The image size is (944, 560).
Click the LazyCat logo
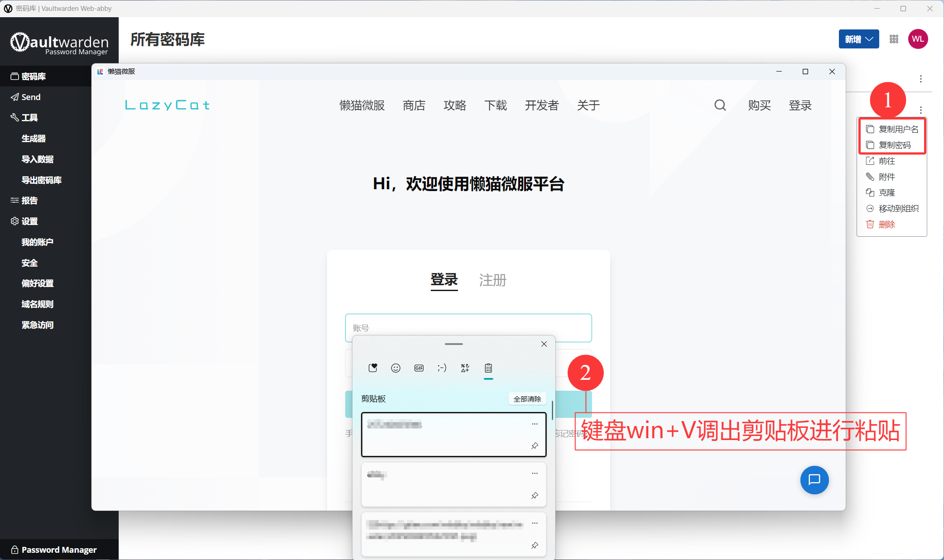pyautogui.click(x=167, y=105)
